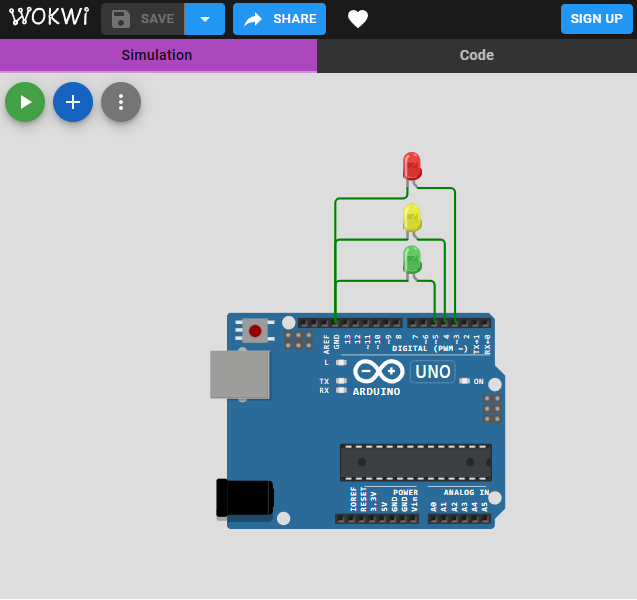The image size is (637, 600).
Task: Select the Simulation tab
Action: click(x=157, y=55)
